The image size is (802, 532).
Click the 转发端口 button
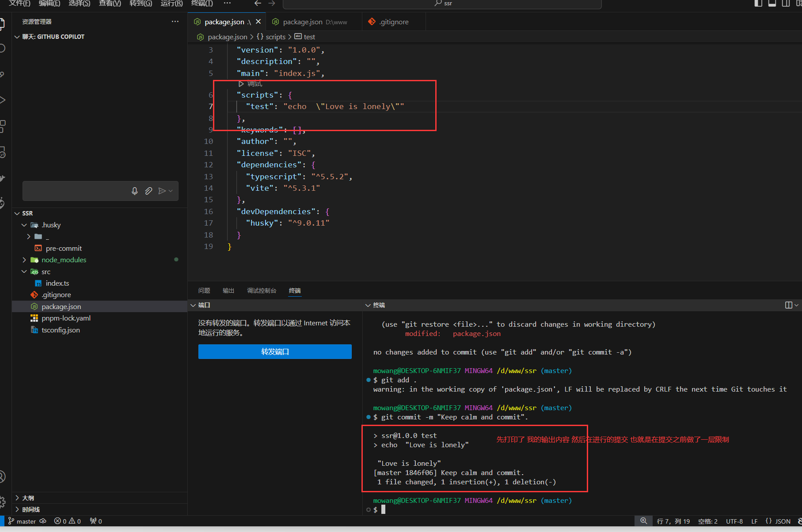pyautogui.click(x=275, y=352)
